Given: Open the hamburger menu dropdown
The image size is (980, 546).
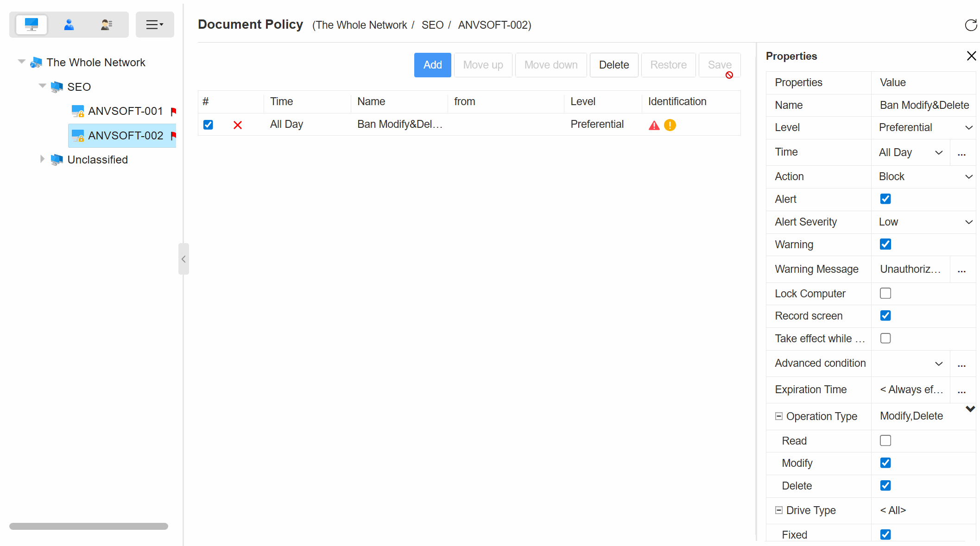Looking at the screenshot, I should tap(155, 25).
